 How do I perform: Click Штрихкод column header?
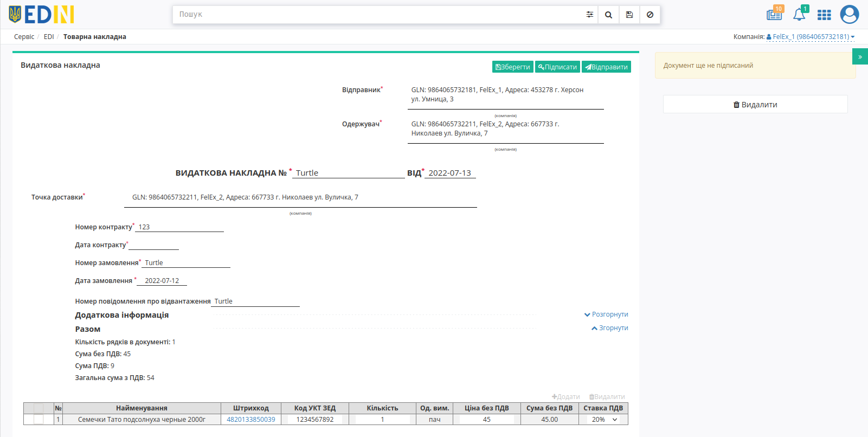coord(251,408)
